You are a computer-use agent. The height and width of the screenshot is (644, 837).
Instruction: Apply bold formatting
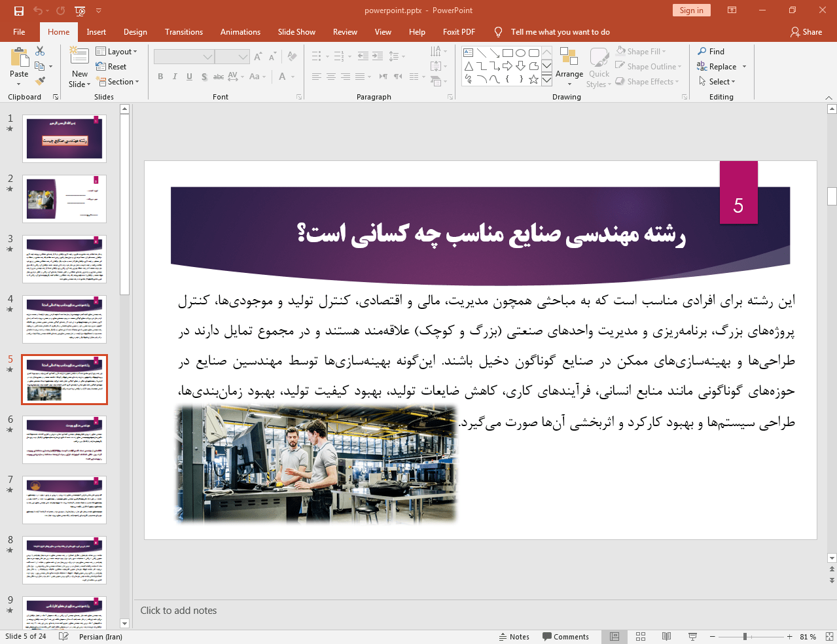[x=160, y=77]
